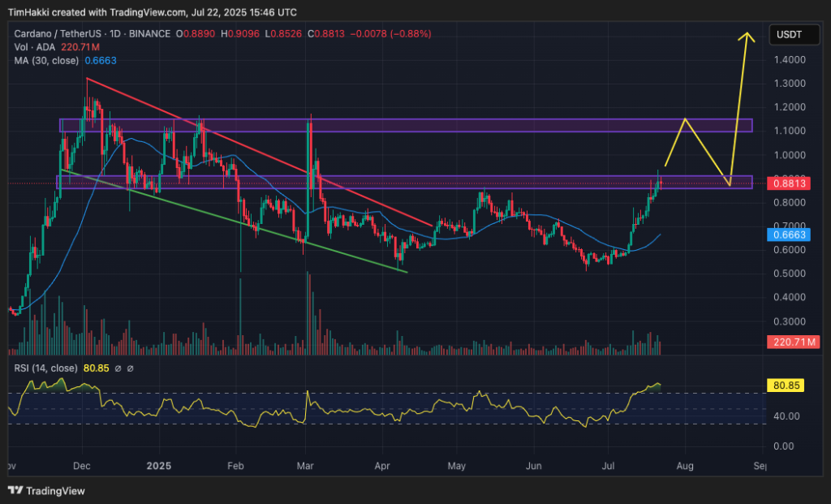Select the green descending support trendline
This screenshot has height=504, width=831.
click(243, 221)
